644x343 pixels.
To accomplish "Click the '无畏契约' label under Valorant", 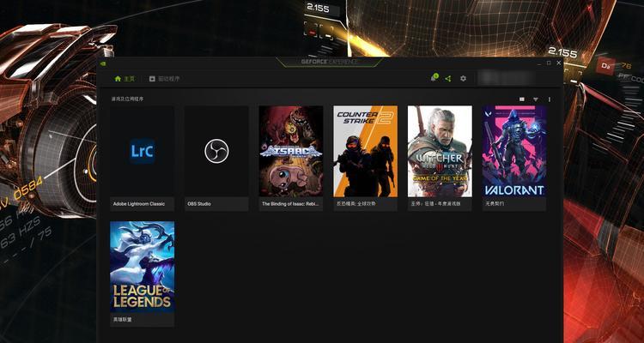I will point(494,204).
